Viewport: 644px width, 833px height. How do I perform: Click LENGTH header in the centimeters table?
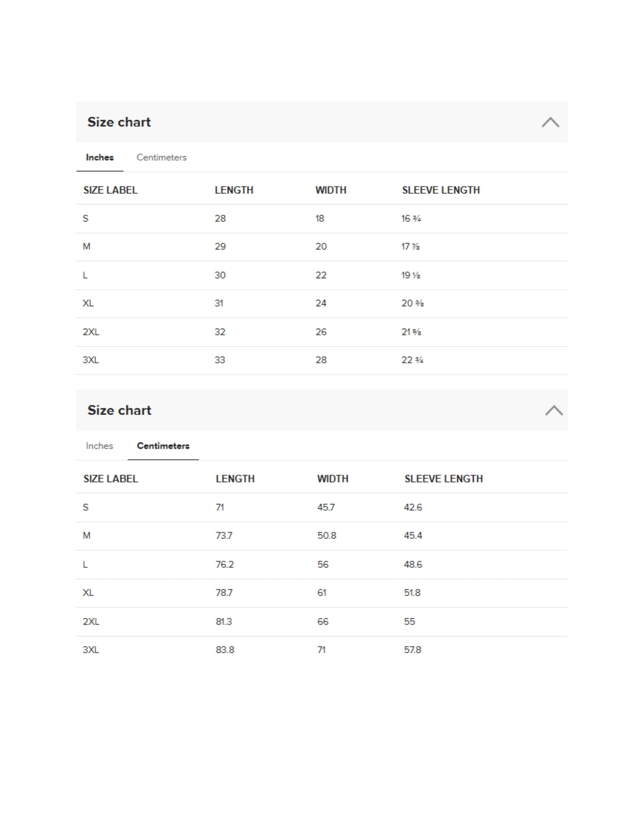235,479
